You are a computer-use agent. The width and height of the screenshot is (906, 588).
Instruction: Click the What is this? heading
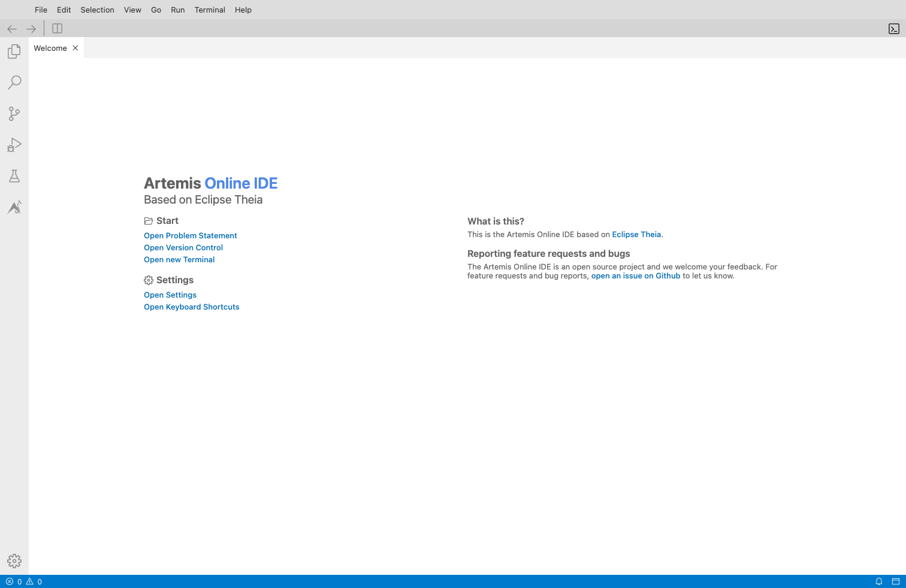click(496, 221)
